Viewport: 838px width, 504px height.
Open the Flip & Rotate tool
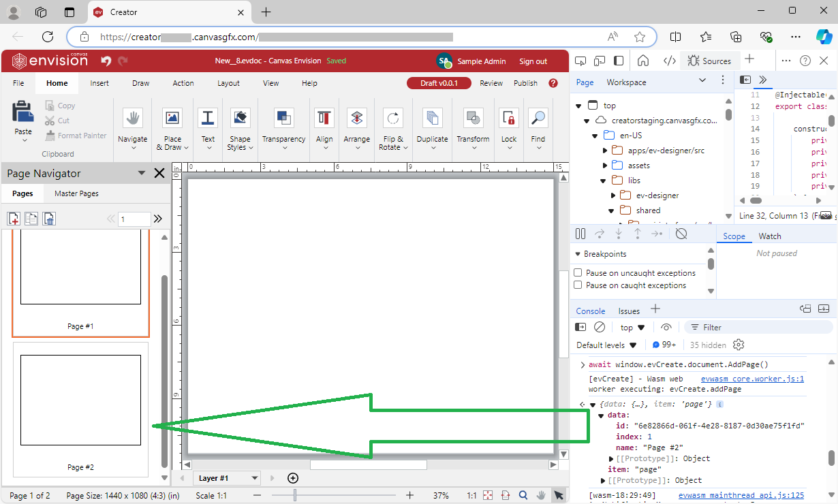pos(392,118)
